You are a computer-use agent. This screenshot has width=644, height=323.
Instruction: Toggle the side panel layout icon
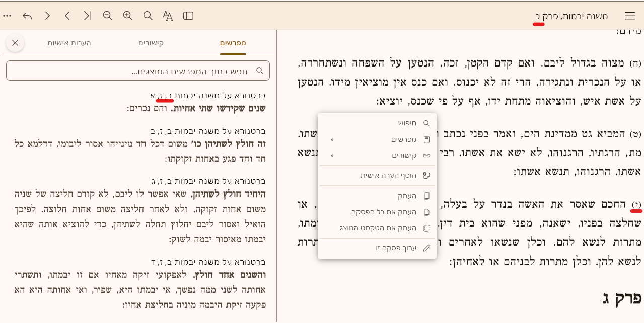pyautogui.click(x=188, y=16)
